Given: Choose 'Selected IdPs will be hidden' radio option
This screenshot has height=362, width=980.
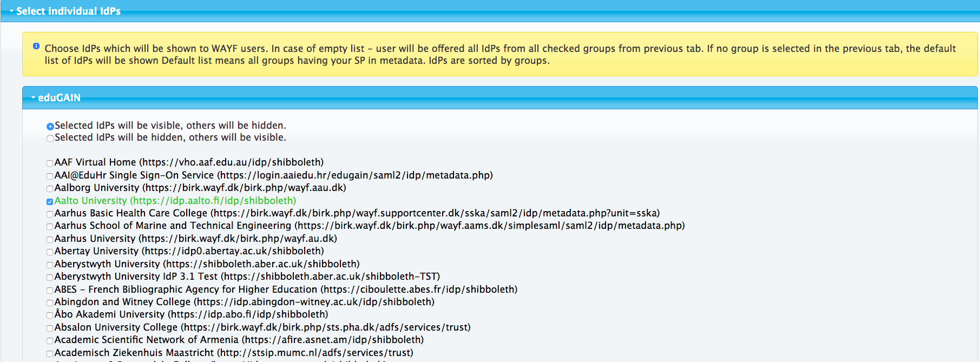Looking at the screenshot, I should point(50,139).
